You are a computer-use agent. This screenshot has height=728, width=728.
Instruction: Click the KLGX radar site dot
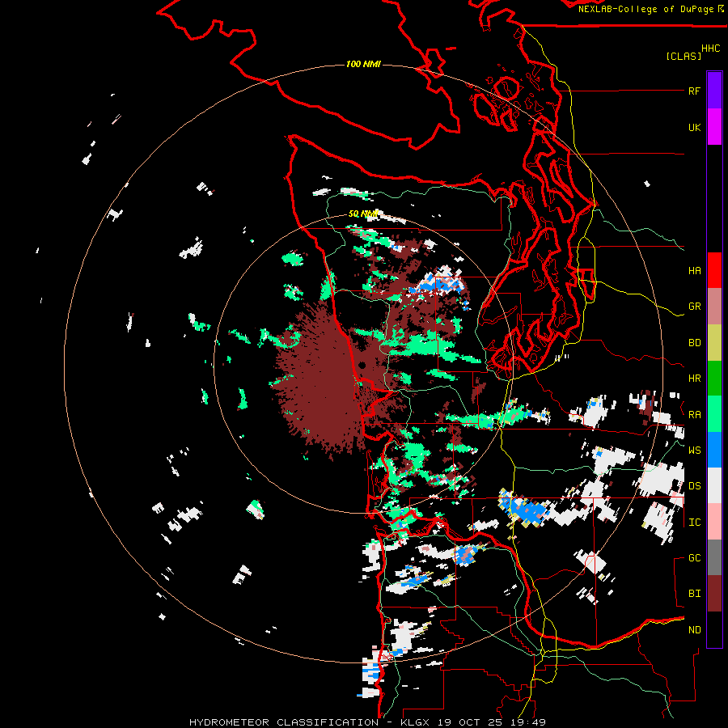pos(362,366)
